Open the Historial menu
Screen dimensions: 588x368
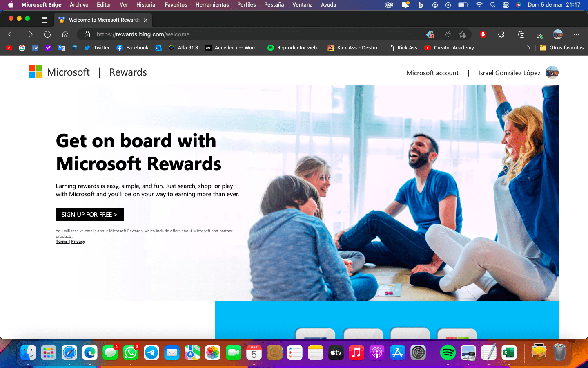146,4
